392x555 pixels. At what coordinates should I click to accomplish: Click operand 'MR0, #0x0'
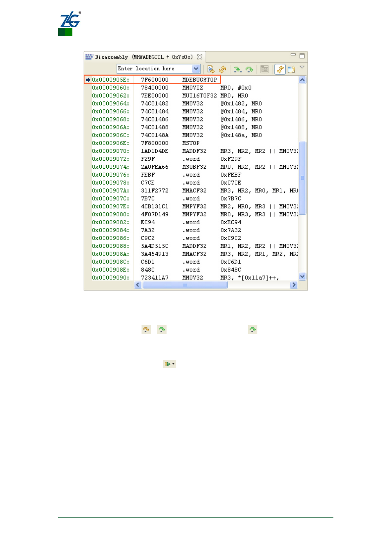(236, 88)
